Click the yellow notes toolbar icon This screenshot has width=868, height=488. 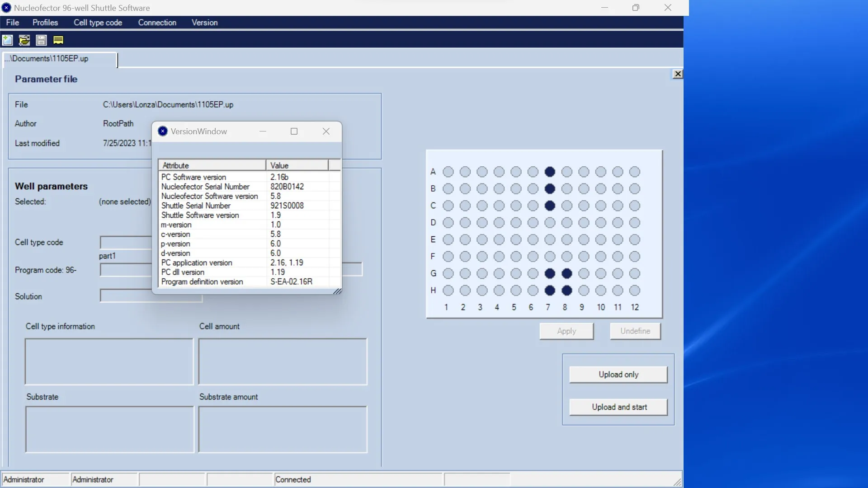[58, 40]
